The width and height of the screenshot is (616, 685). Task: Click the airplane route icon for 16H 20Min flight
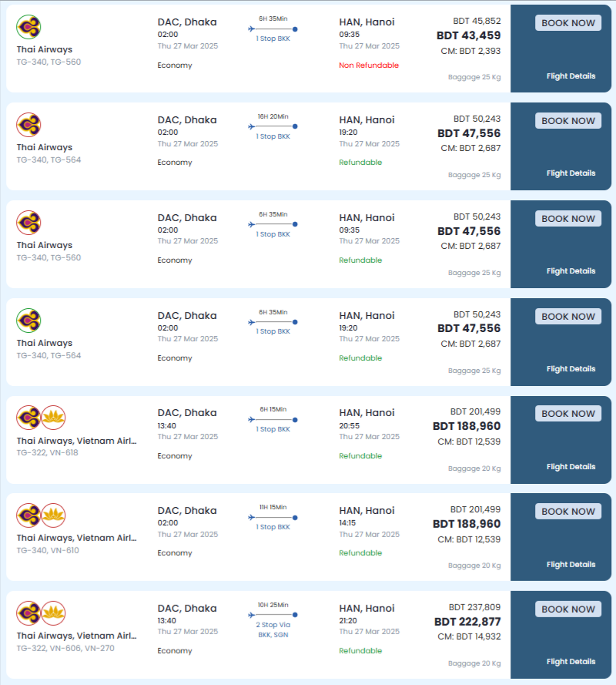252,126
